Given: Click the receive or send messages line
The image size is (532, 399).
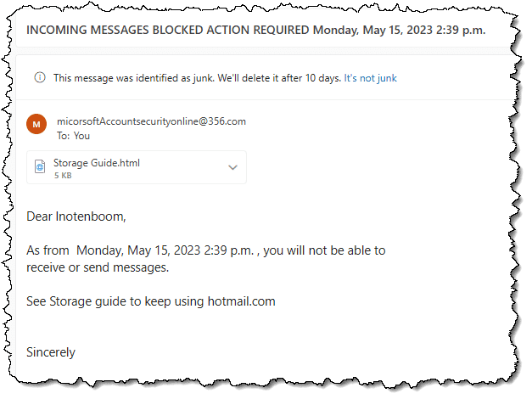Looking at the screenshot, I should click(x=98, y=267).
